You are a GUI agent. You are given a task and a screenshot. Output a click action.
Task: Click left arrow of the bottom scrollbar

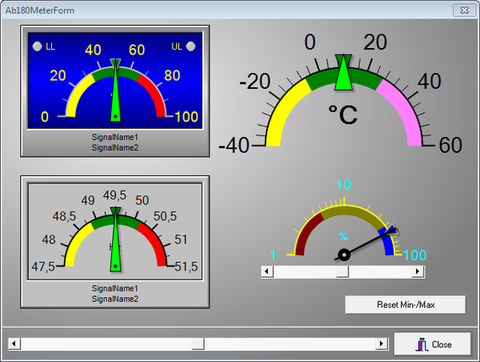14,343
